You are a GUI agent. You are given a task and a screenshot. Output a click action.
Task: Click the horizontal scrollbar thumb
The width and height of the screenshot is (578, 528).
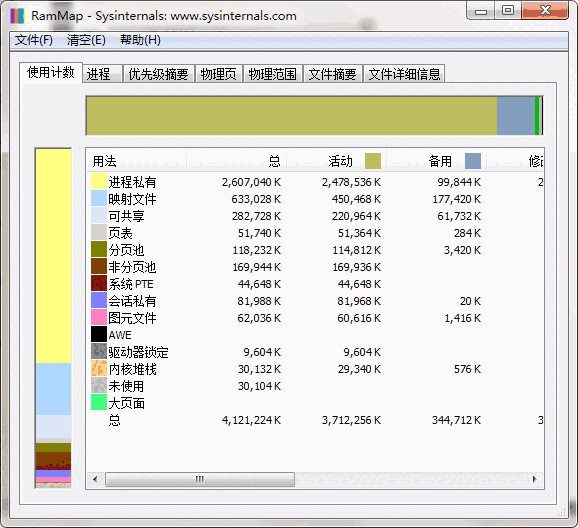(x=200, y=479)
